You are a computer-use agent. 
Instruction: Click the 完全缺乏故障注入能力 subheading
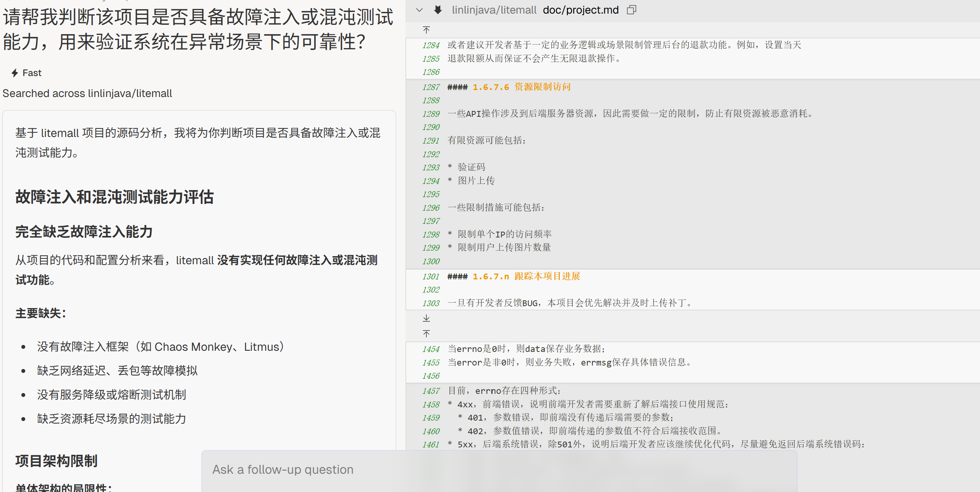pos(84,232)
